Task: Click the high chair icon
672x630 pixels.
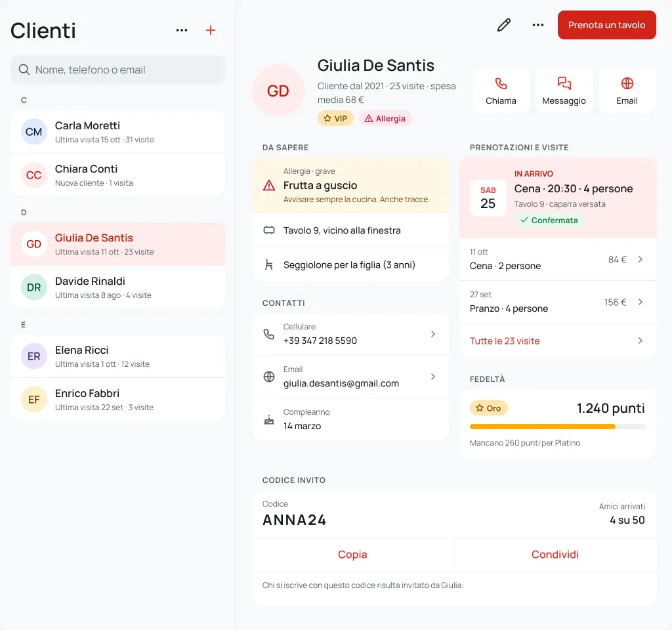Action: (269, 265)
